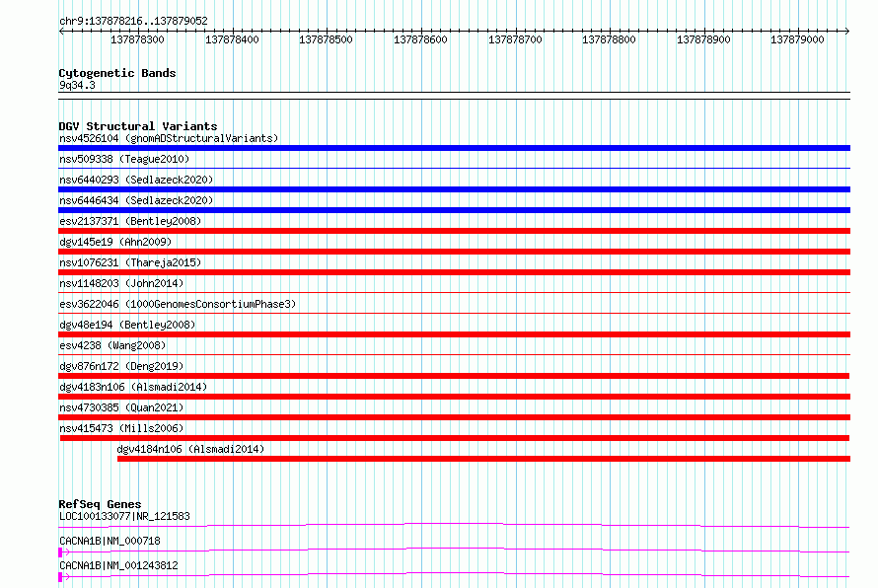Click the blue bar under nsv6446434
878x588 pixels.
[x=454, y=210]
